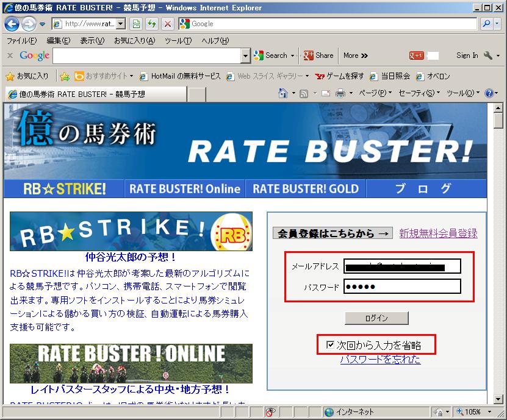
Task: Click the red Google +1 button
Action: pyautogui.click(x=416, y=55)
